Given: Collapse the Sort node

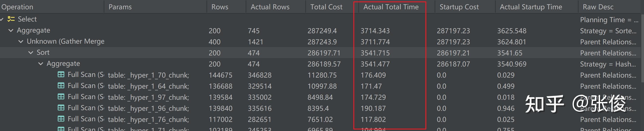Looking at the screenshot, I should point(31,52).
